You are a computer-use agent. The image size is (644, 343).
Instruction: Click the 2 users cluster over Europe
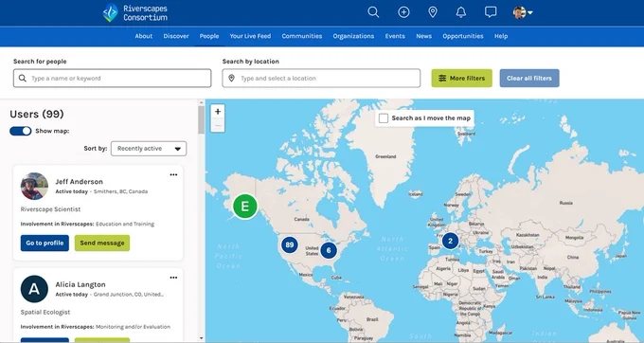click(x=450, y=241)
